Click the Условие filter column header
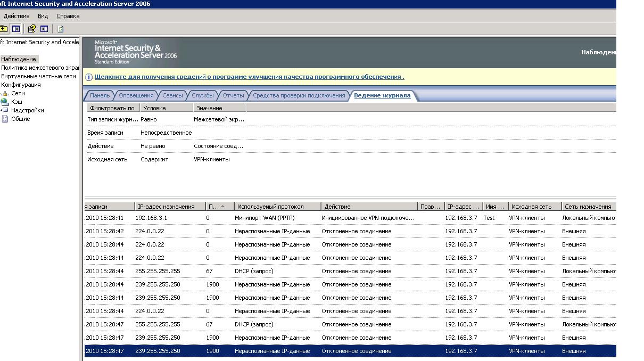Viewport: 644px width, 361px height. coord(166,108)
